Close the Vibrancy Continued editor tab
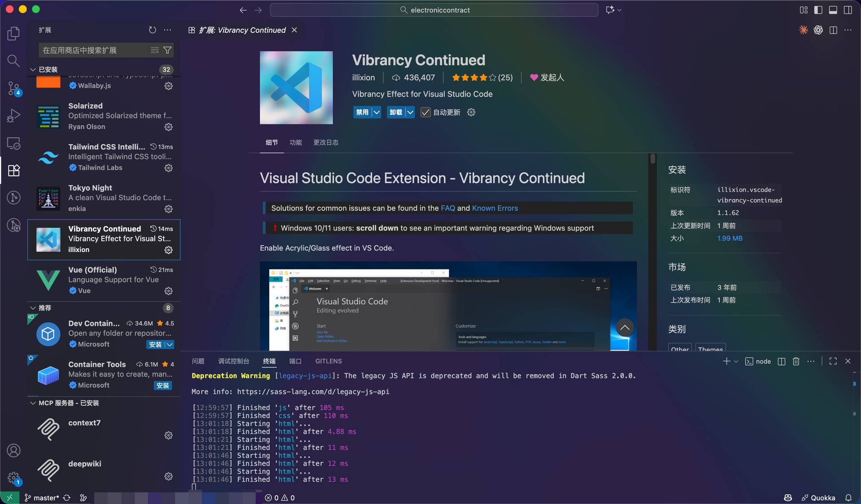 tap(294, 30)
